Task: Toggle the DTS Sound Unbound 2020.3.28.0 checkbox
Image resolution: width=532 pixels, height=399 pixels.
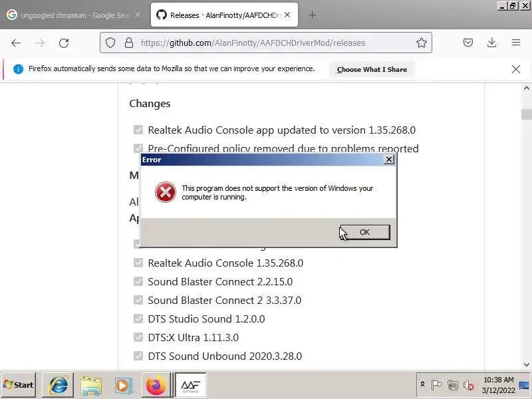Action: 138,356
